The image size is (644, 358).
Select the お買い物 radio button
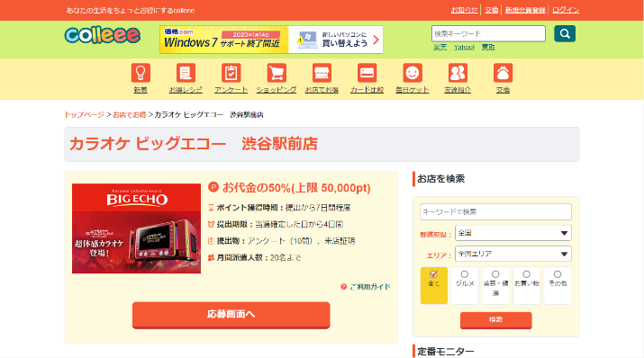(526, 274)
